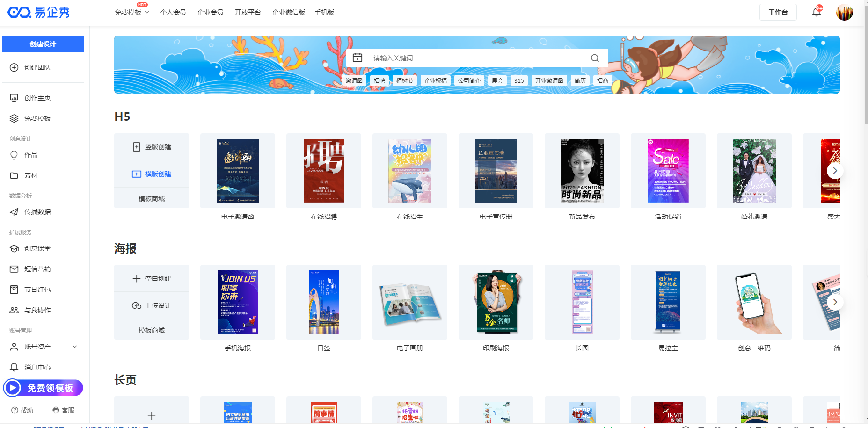
Task: Open 手机版 in top menu
Action: tap(324, 12)
